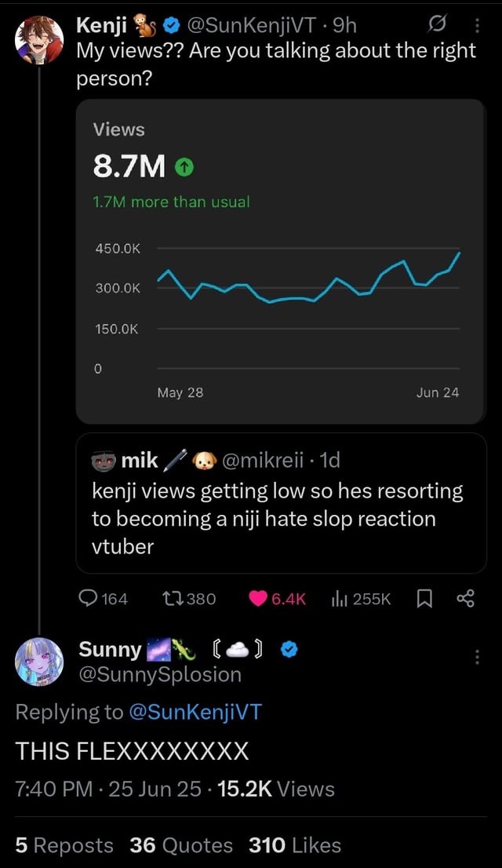The width and height of the screenshot is (502, 868).
Task: Share Kenji's tweet via share icon
Action: pyautogui.click(x=465, y=599)
